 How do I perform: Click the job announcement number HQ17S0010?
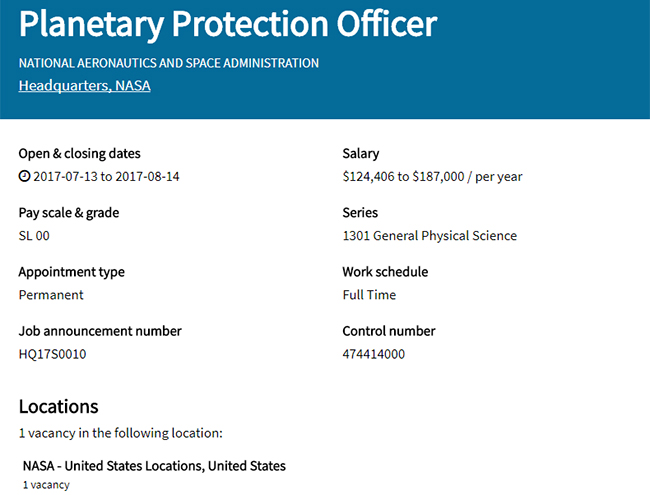pos(52,354)
